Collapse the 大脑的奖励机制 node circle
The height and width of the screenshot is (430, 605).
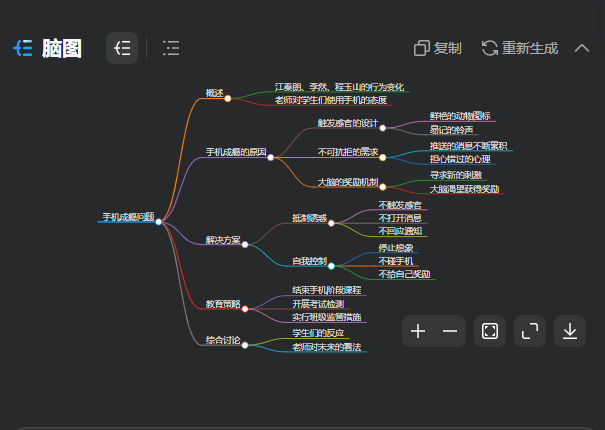[x=382, y=187]
